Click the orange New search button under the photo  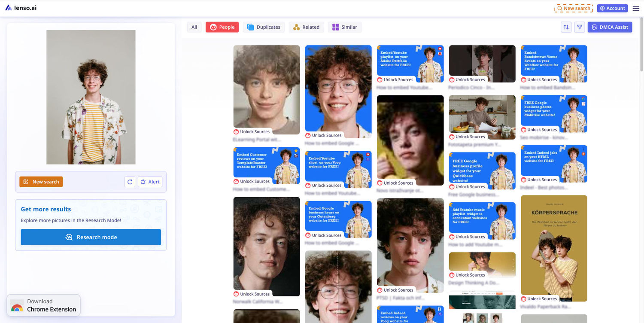pos(41,182)
